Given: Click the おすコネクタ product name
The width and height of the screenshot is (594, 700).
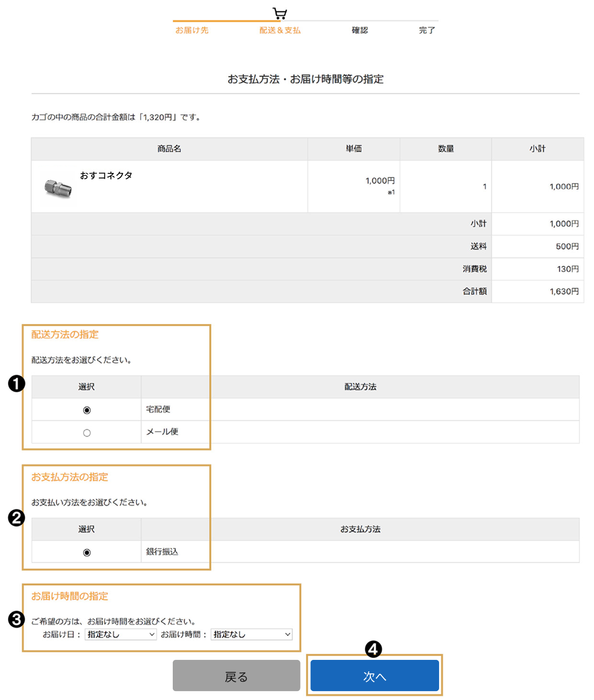Looking at the screenshot, I should pos(106,175).
